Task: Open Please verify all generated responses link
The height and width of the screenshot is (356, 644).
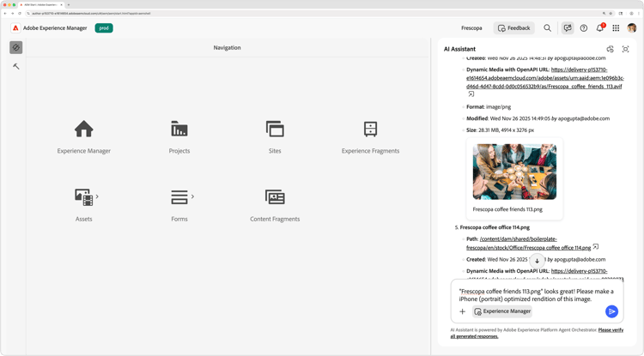Action: tap(537, 333)
